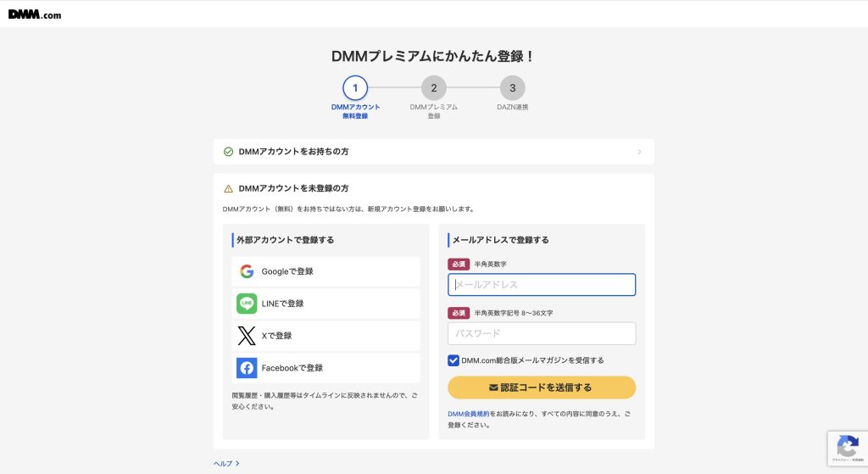868x474 pixels.
Task: Choose the Facebookで登録 button label
Action: click(x=292, y=368)
